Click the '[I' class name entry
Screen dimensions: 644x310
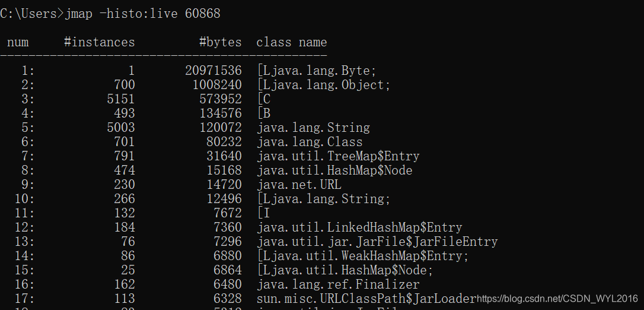coord(264,213)
